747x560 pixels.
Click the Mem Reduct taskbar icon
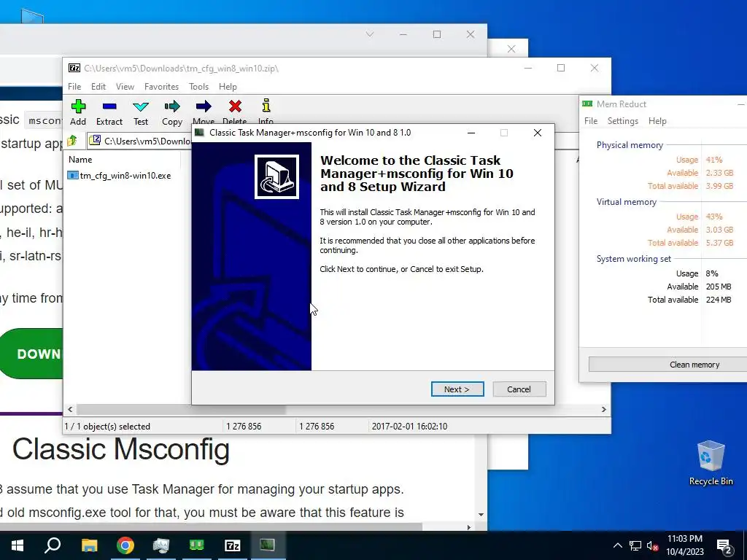click(x=196, y=545)
